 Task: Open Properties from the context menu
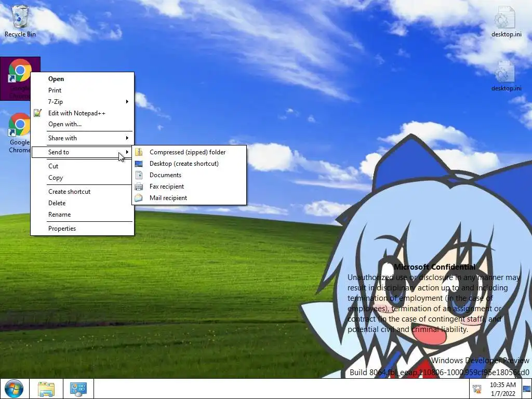[x=82, y=229]
